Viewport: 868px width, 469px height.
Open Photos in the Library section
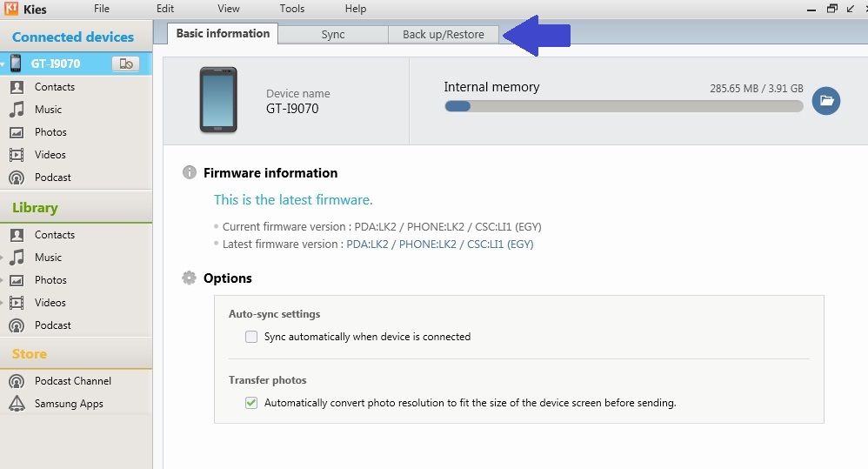coord(50,280)
